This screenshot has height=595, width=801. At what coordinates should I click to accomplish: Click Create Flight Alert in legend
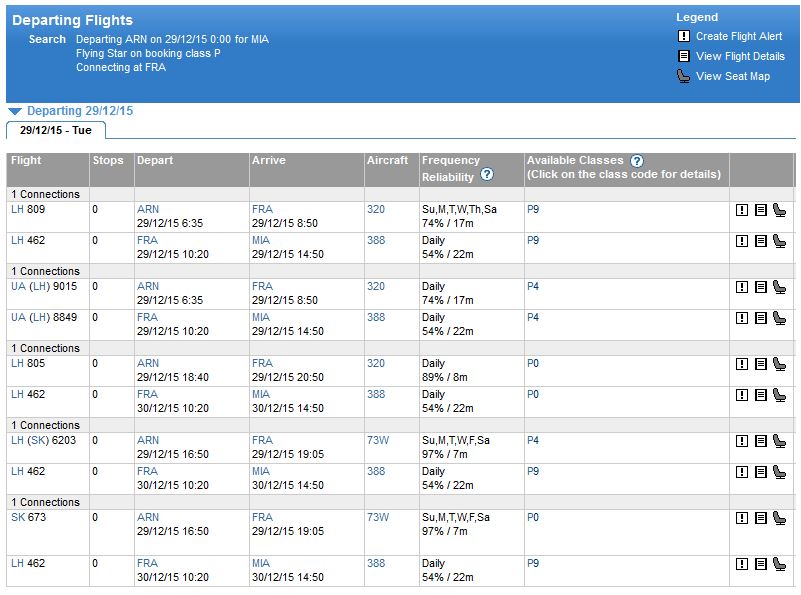click(x=738, y=36)
